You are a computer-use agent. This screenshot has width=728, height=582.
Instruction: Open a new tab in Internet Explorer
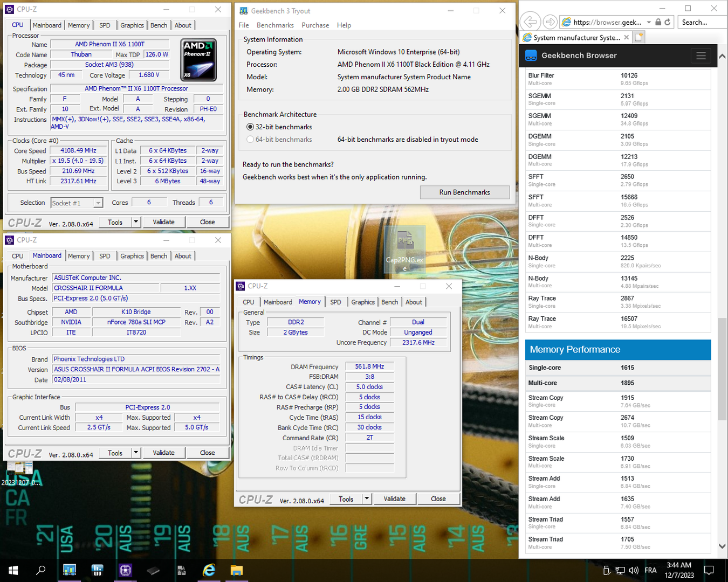tap(638, 37)
